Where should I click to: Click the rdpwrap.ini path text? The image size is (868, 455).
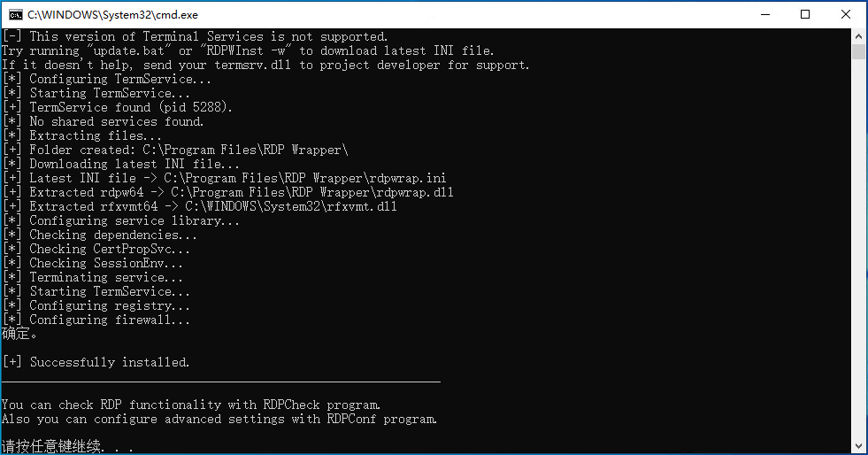pos(305,178)
